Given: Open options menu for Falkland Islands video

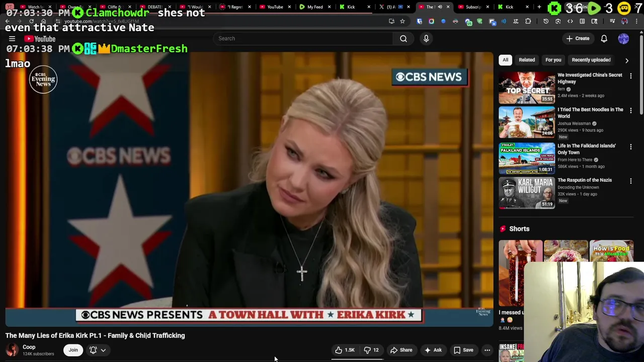Looking at the screenshot, I should coord(631,147).
